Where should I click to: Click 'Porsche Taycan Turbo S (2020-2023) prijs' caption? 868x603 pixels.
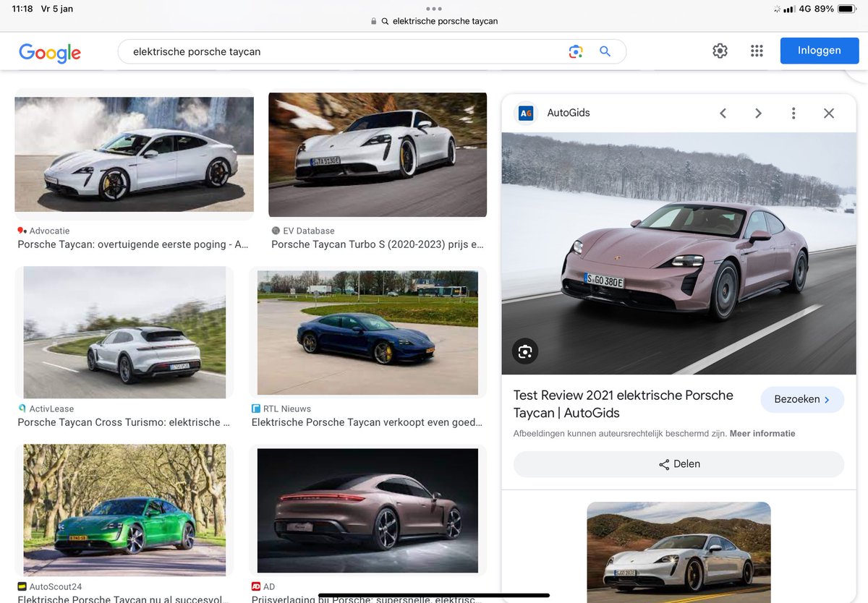point(378,244)
